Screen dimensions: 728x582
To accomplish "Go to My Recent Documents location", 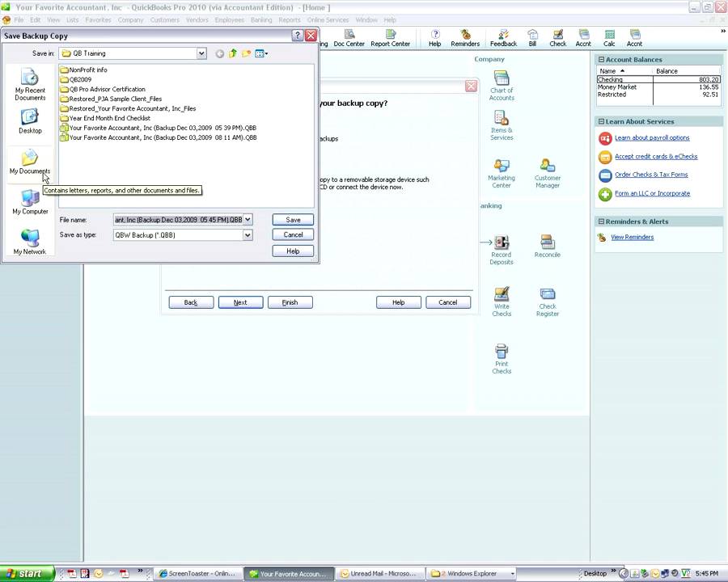I will [x=30, y=84].
